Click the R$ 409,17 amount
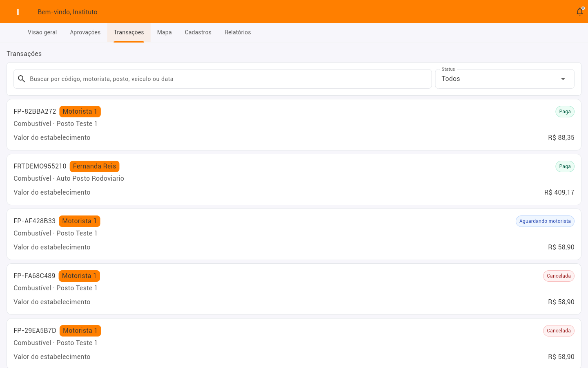The width and height of the screenshot is (588, 368). point(559,193)
